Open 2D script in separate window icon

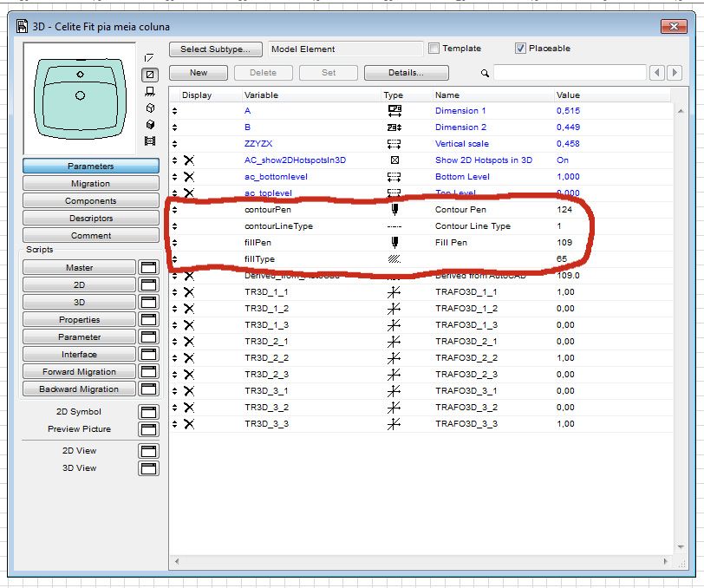[x=148, y=284]
